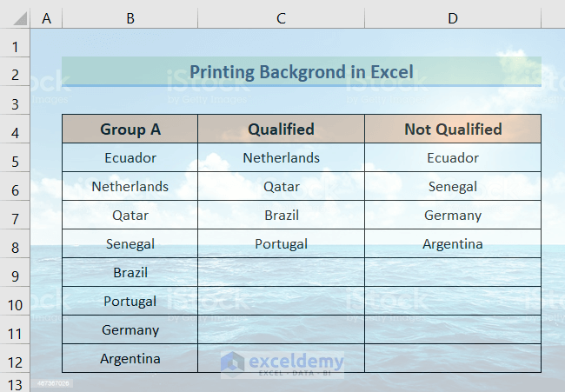The height and width of the screenshot is (392, 565).
Task: Select column D header
Action: point(452,18)
